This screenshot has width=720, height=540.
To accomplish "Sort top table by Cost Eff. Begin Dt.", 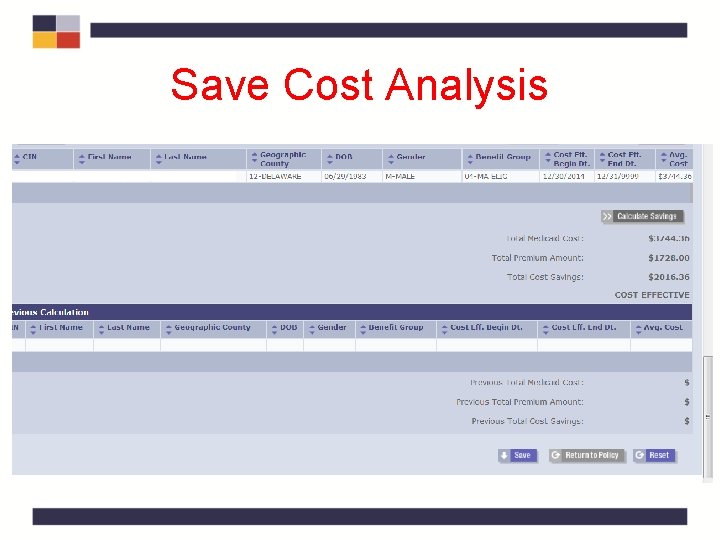I will pos(547,158).
